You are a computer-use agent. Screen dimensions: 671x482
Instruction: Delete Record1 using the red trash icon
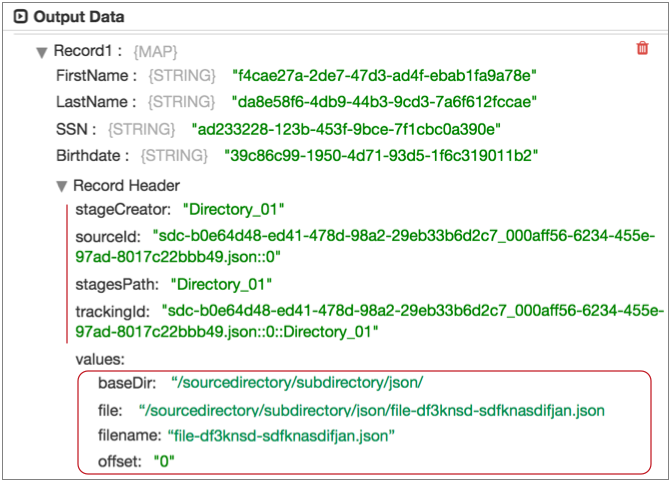point(641,48)
